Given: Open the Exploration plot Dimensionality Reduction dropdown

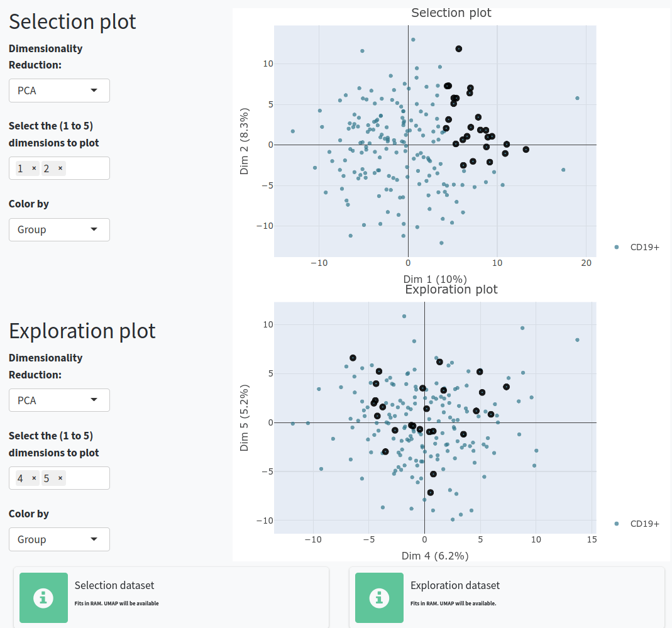Looking at the screenshot, I should (59, 400).
